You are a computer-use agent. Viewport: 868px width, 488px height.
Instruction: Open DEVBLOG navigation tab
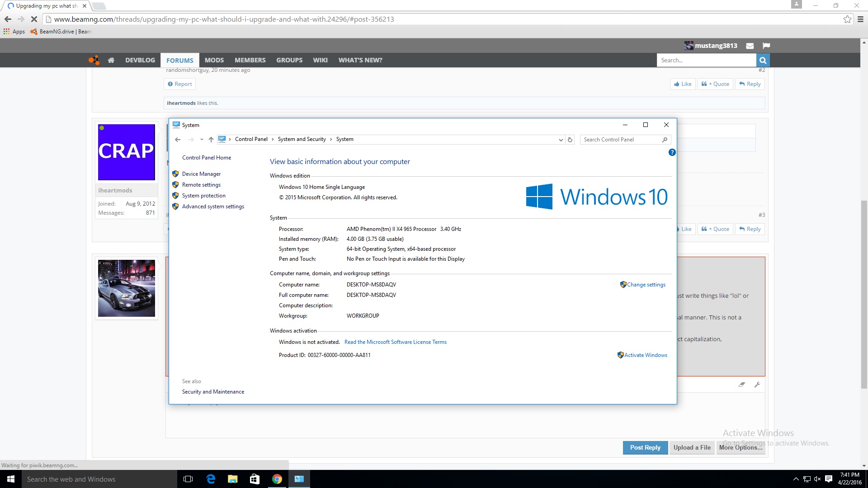140,60
